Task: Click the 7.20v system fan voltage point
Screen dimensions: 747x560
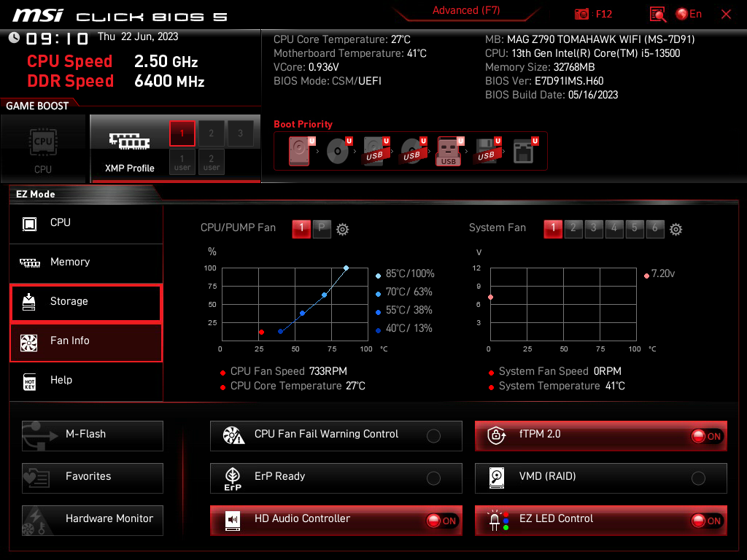Action: (491, 297)
